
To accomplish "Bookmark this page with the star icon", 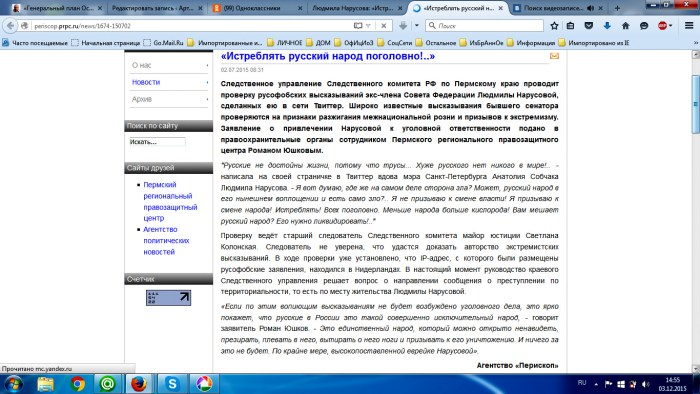I will (554, 26).
